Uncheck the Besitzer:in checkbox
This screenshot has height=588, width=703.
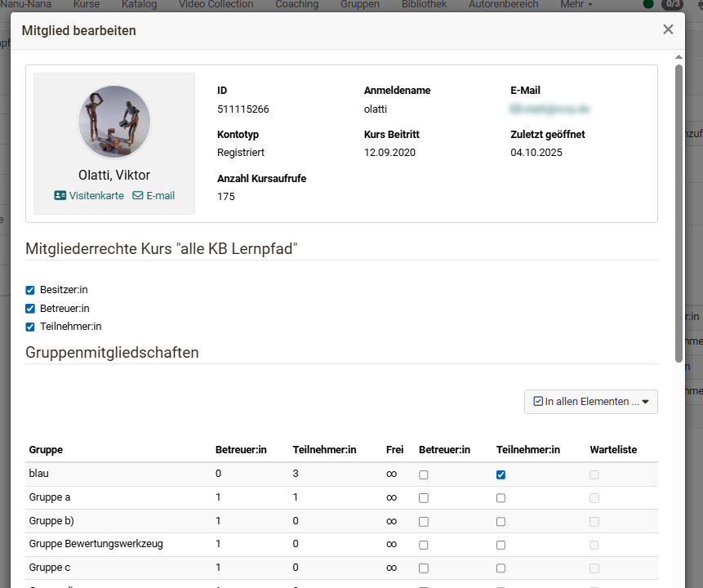[30, 290]
